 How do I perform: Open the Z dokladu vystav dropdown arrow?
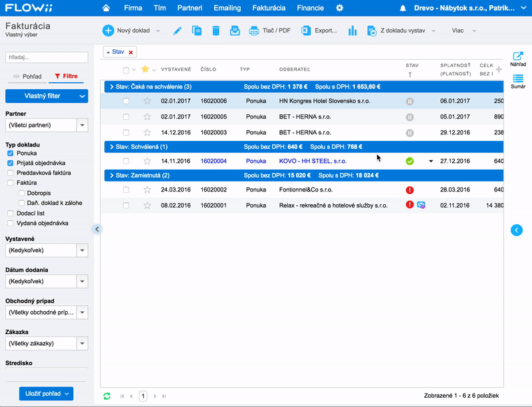point(434,31)
